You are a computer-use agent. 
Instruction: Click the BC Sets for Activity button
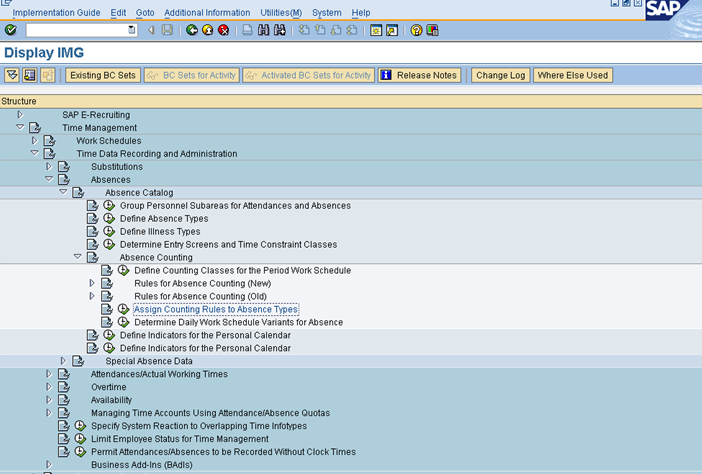click(192, 75)
